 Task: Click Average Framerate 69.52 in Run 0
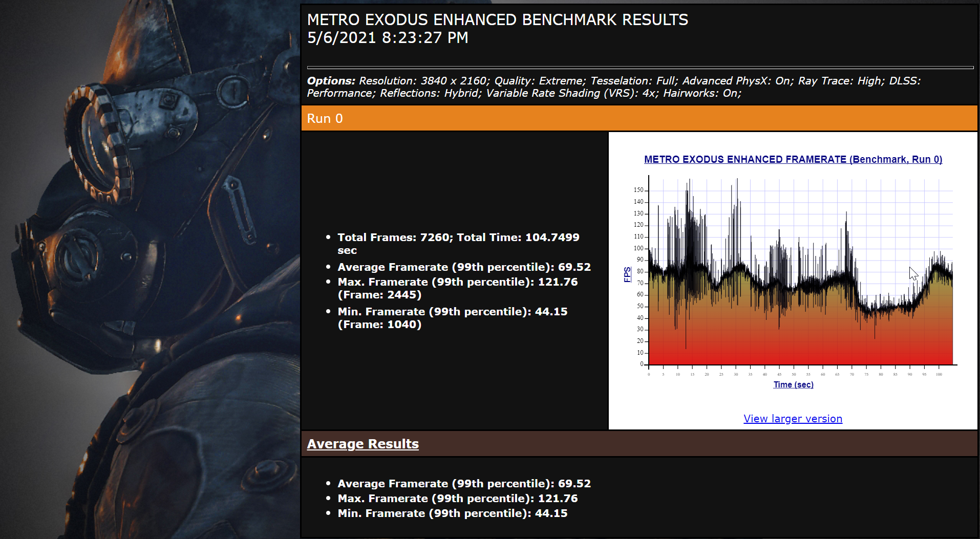pos(464,267)
